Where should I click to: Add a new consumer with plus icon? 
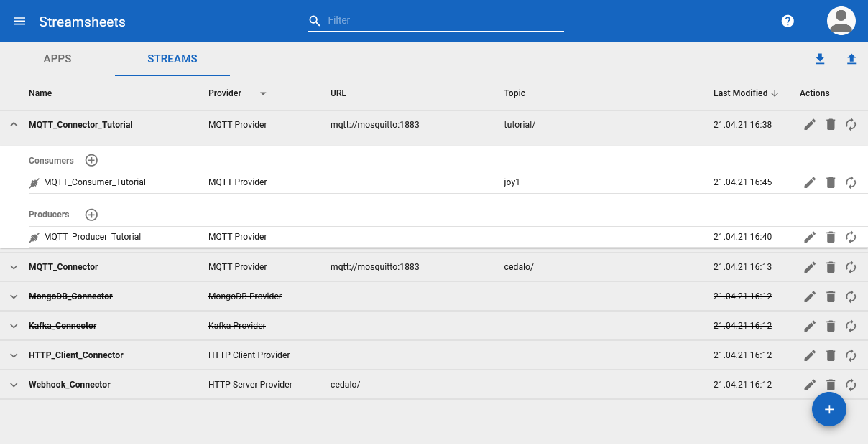pyautogui.click(x=91, y=161)
